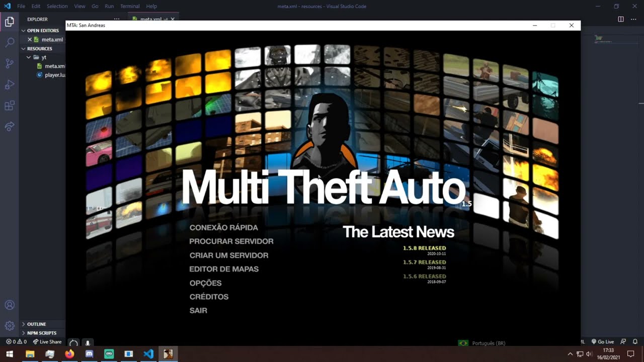Open the volume icon in system tray
Image resolution: width=644 pixels, height=362 pixels.
click(x=589, y=354)
